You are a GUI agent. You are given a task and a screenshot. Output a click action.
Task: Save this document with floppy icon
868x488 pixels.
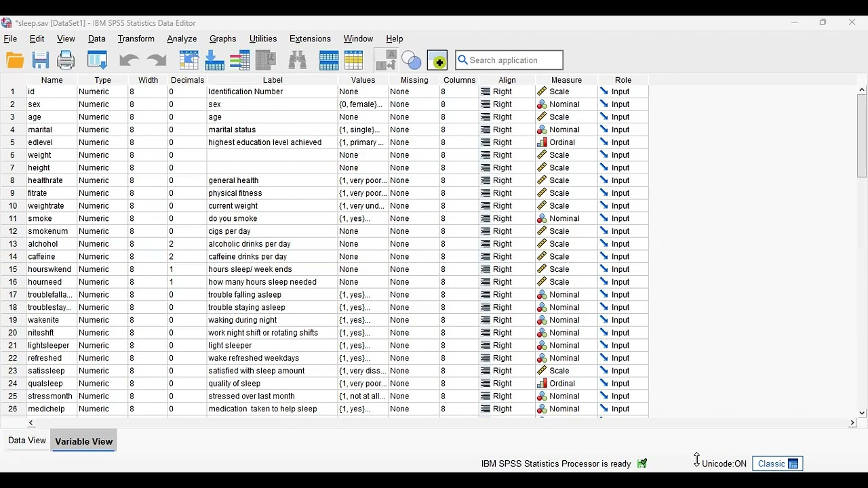point(41,60)
